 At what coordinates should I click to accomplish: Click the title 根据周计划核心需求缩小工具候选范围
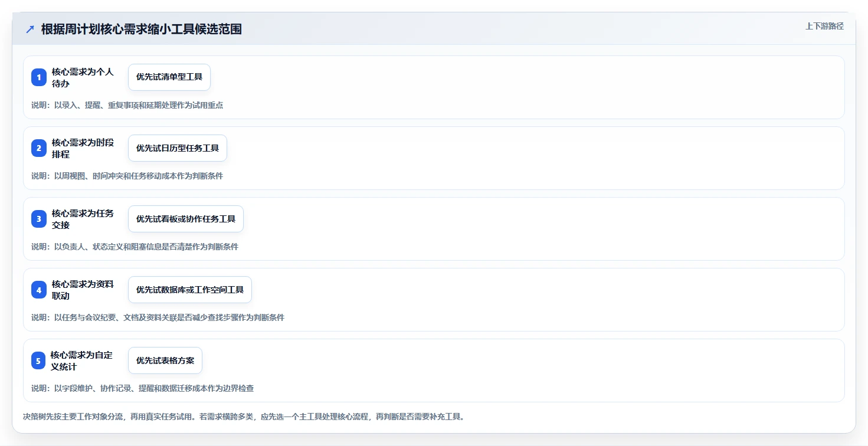point(142,29)
